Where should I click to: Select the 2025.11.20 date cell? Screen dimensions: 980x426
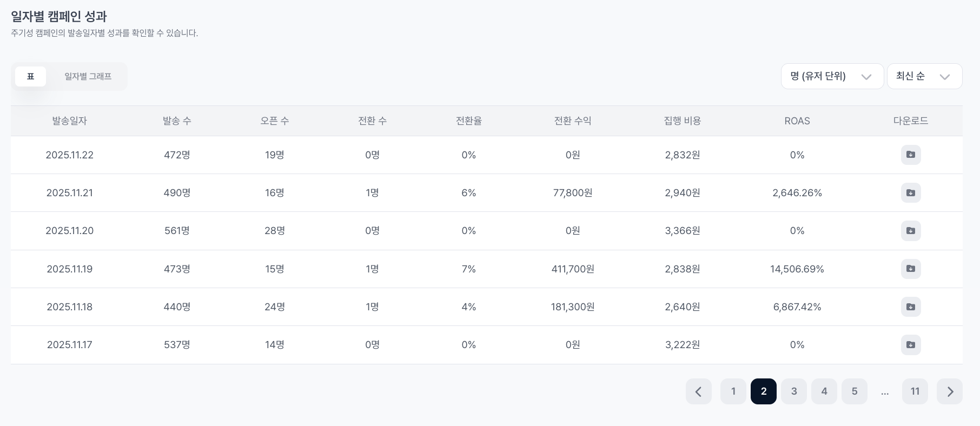[69, 231]
